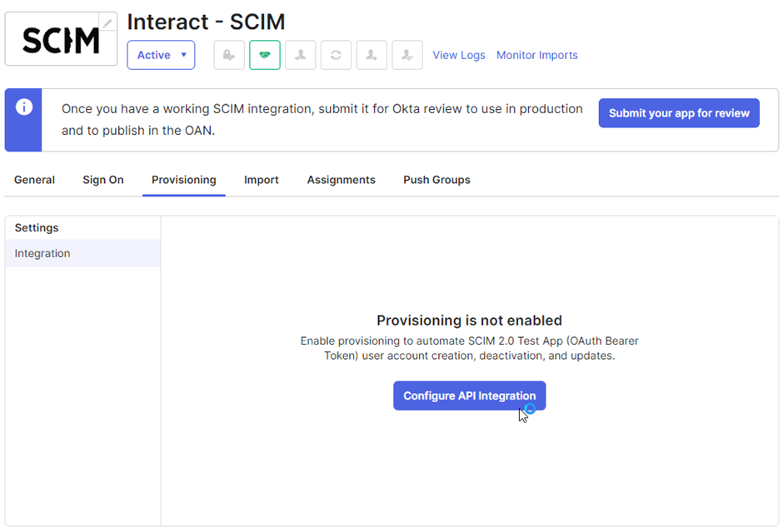Open the Active status dropdown
Image resolution: width=783 pixels, height=532 pixels.
161,55
